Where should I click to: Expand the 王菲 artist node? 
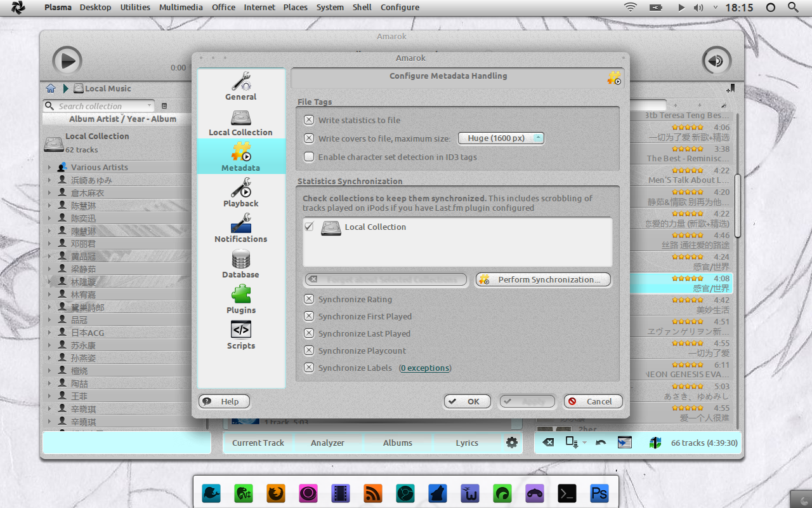click(x=49, y=396)
